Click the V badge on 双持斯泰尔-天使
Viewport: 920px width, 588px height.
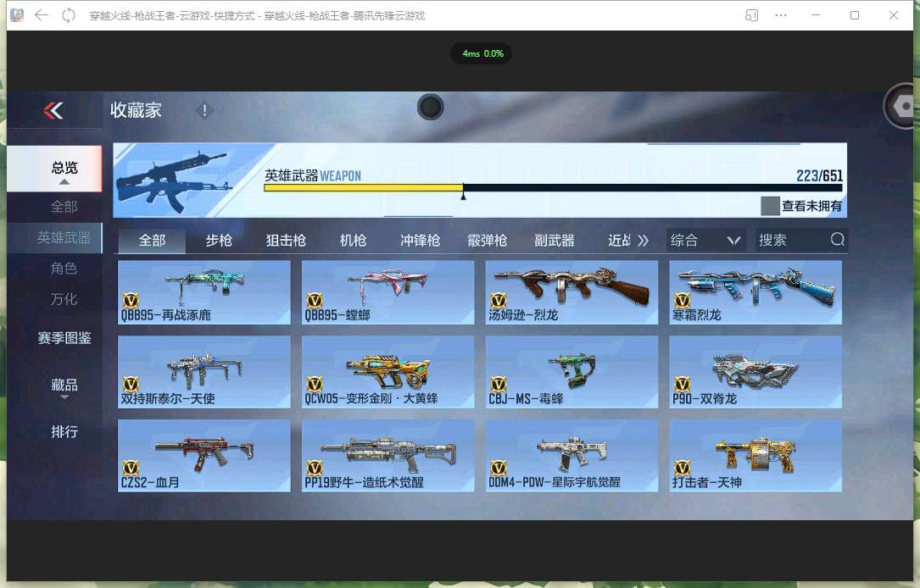131,384
